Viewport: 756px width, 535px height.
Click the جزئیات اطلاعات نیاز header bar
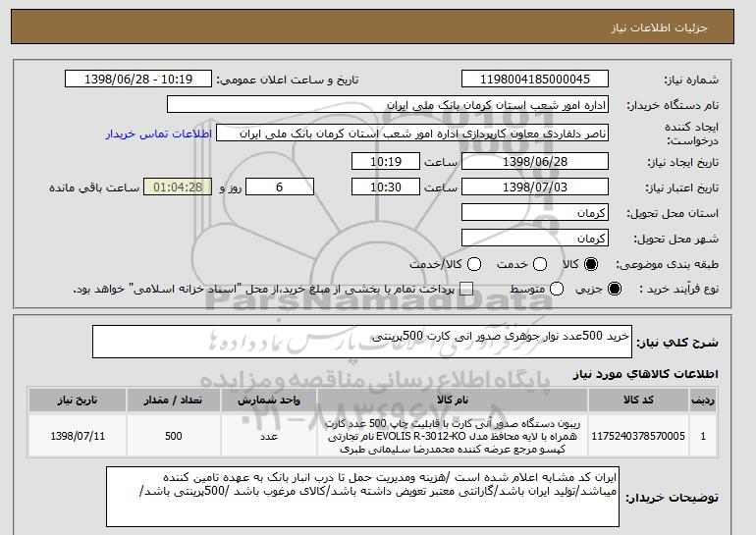(x=372, y=27)
